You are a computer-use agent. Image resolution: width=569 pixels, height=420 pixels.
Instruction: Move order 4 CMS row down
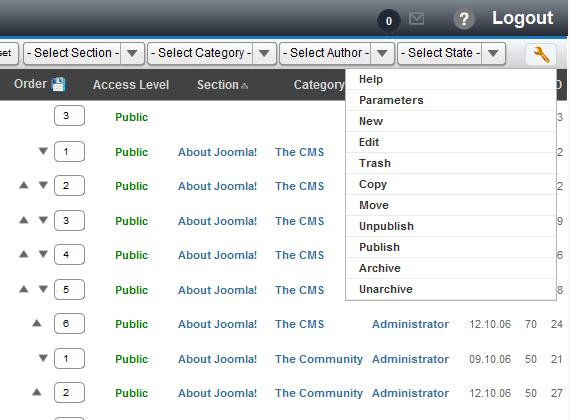pyautogui.click(x=43, y=254)
